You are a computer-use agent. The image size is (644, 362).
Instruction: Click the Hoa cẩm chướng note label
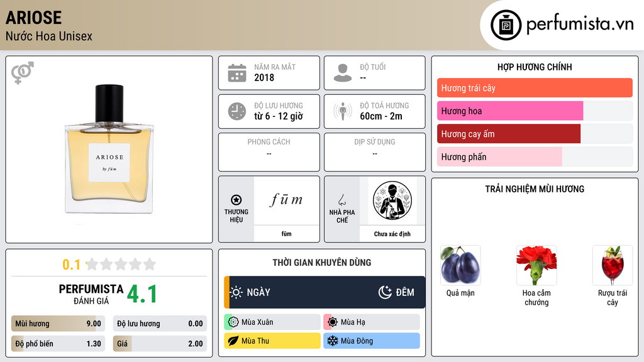(536, 297)
